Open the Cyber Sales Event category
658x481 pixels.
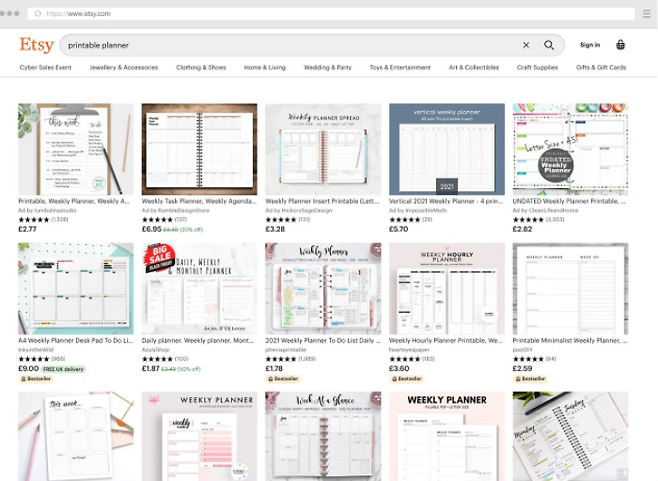(x=45, y=68)
